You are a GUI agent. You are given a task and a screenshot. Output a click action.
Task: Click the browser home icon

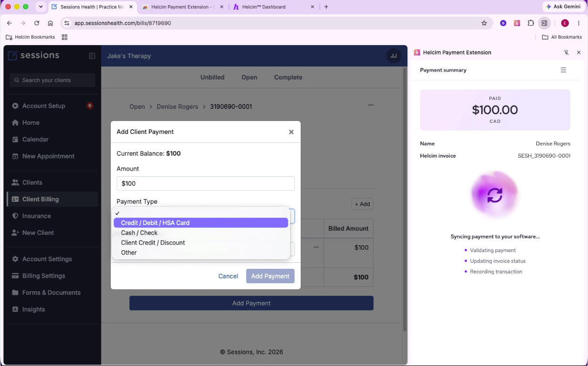coord(50,23)
